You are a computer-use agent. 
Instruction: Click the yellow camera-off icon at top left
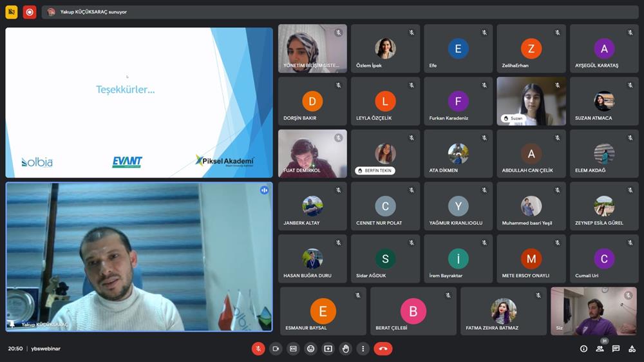(12, 12)
